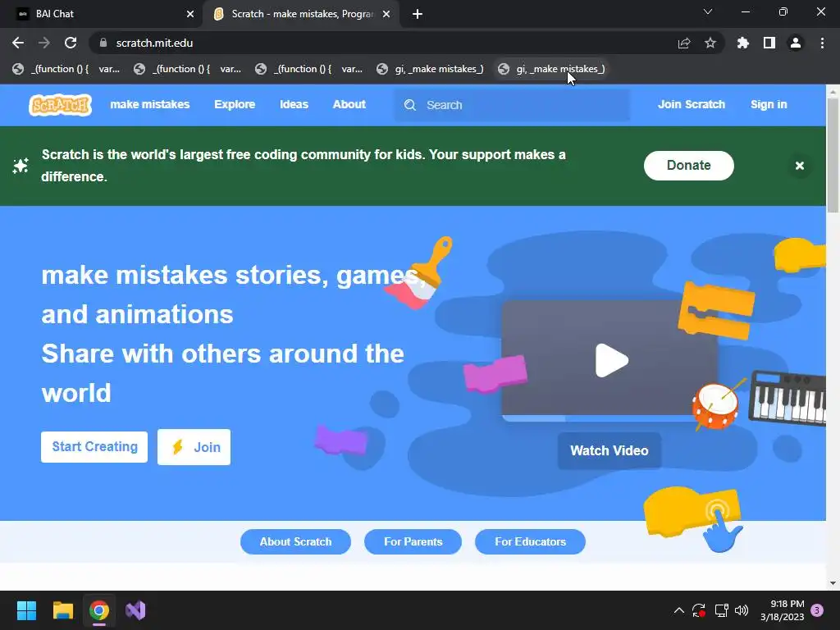Image resolution: width=840 pixels, height=630 pixels.
Task: Click the magnifier icon in Scratch search
Action: 410,105
